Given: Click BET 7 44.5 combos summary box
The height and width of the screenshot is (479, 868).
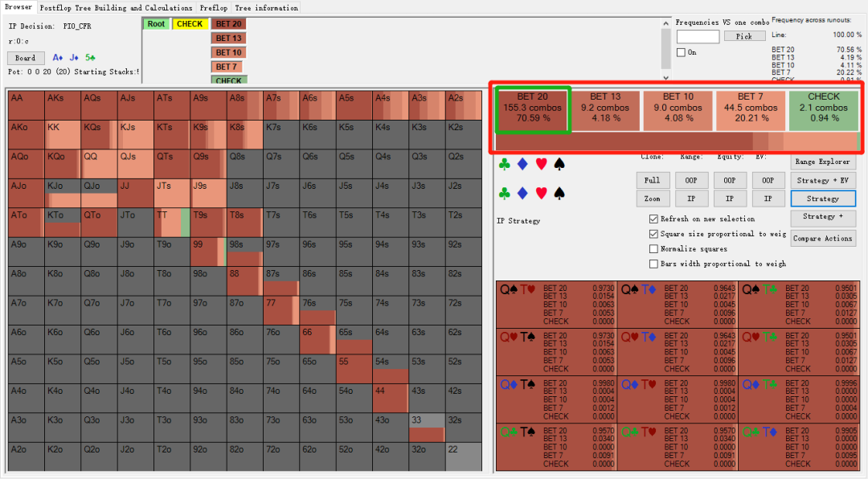Looking at the screenshot, I should [751, 111].
